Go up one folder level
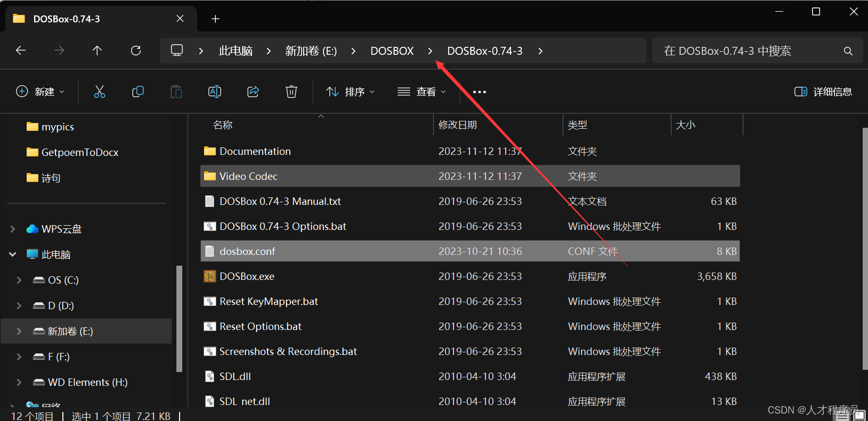This screenshot has width=868, height=421. [x=97, y=51]
